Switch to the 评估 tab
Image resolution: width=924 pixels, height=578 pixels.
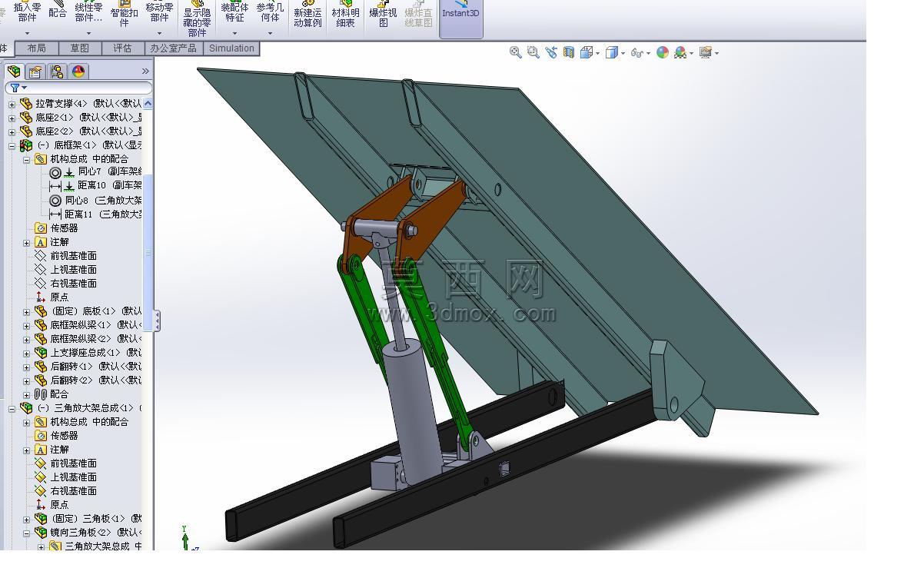click(x=122, y=48)
